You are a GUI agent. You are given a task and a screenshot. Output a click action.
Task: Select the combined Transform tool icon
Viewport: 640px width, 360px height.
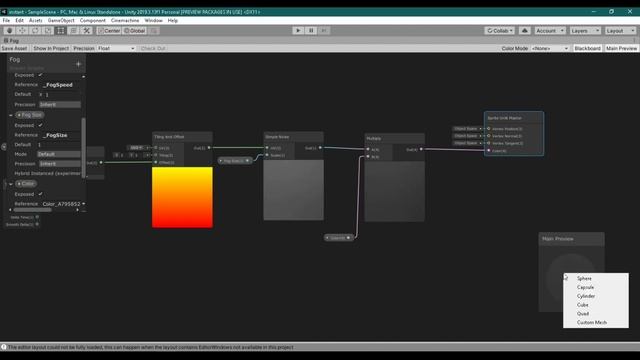coord(73,31)
